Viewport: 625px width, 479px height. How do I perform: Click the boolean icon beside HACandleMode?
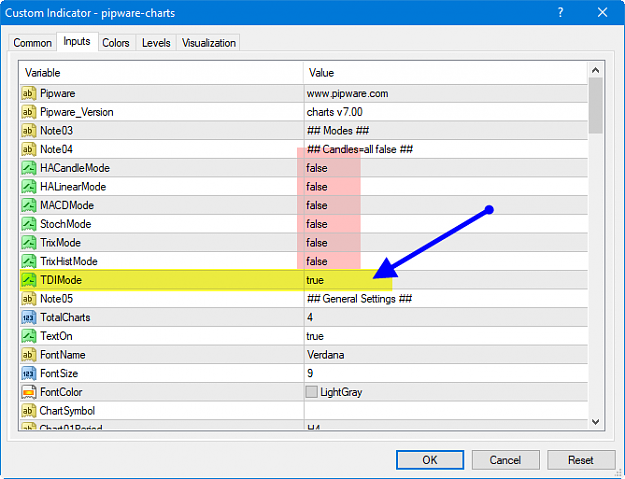(x=28, y=168)
